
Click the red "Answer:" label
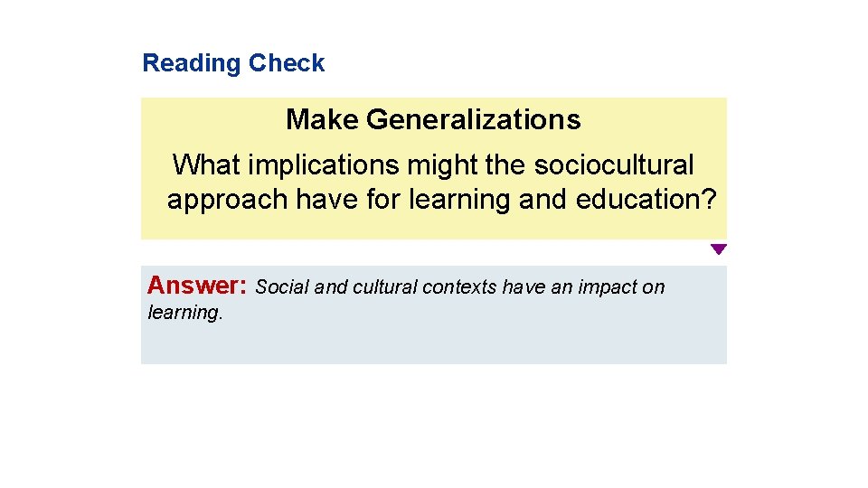(197, 286)
